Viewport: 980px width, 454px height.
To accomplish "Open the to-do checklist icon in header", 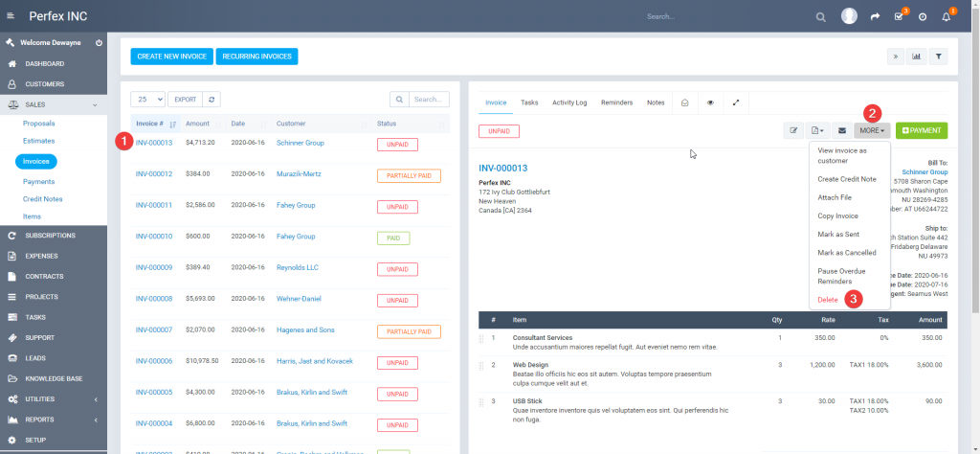I will click(898, 17).
